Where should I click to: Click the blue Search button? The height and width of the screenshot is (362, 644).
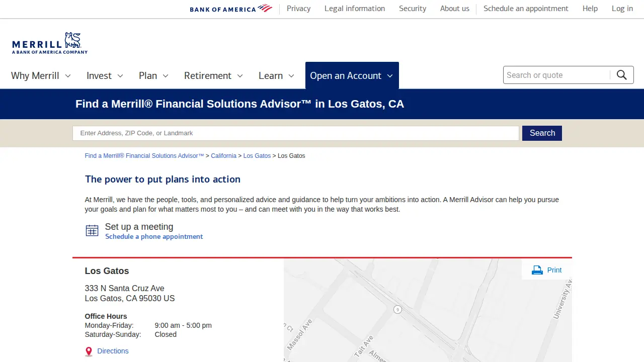pyautogui.click(x=542, y=133)
